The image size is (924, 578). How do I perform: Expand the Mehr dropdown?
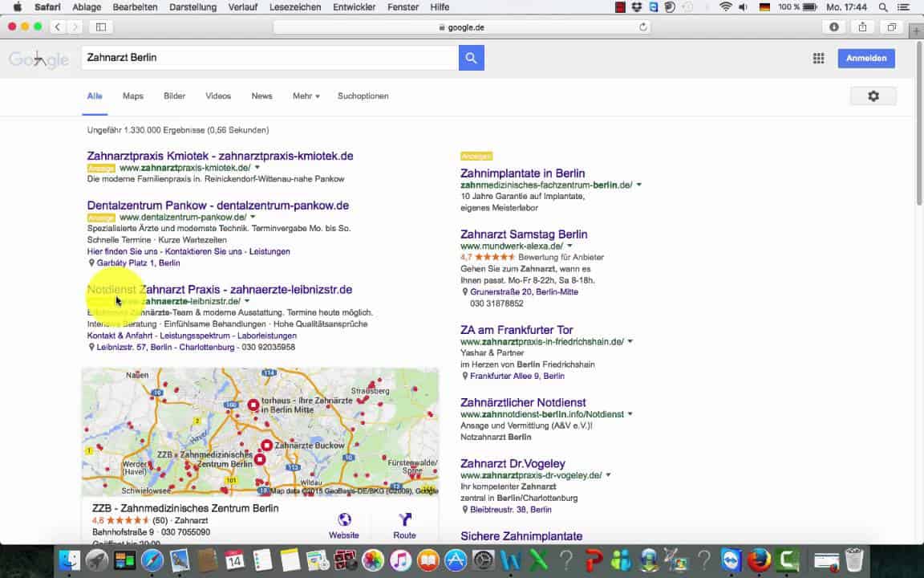point(306,96)
